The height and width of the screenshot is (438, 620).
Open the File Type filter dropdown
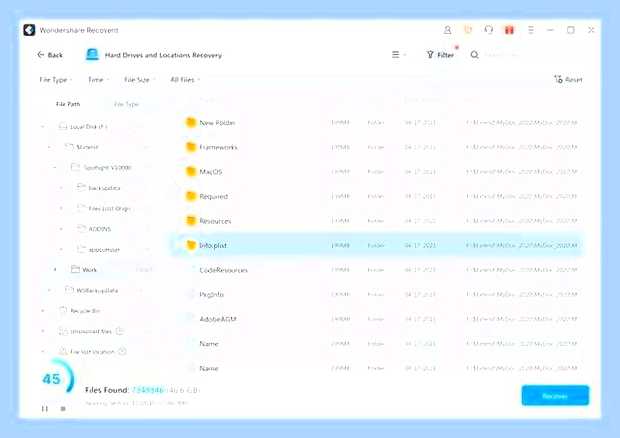56,80
